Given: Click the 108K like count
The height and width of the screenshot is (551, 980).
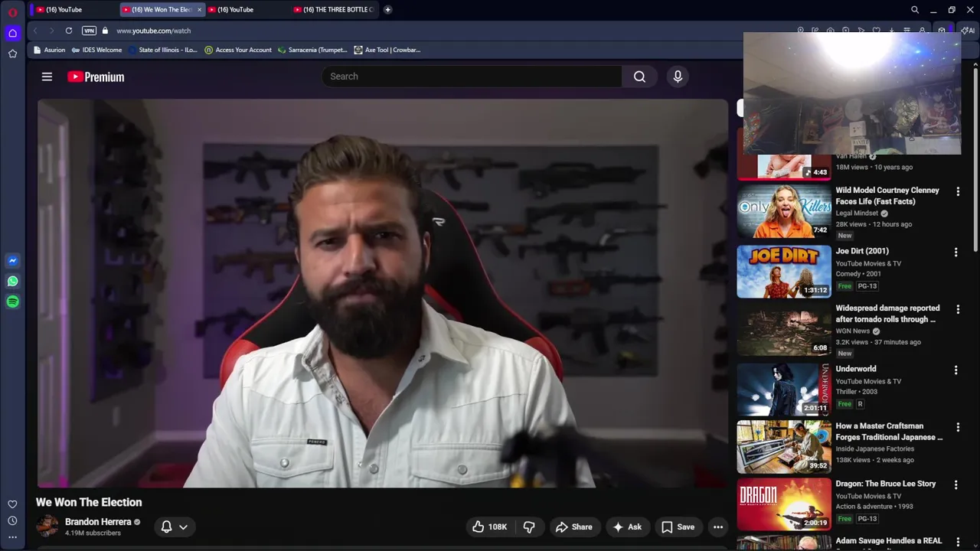Looking at the screenshot, I should [x=498, y=527].
